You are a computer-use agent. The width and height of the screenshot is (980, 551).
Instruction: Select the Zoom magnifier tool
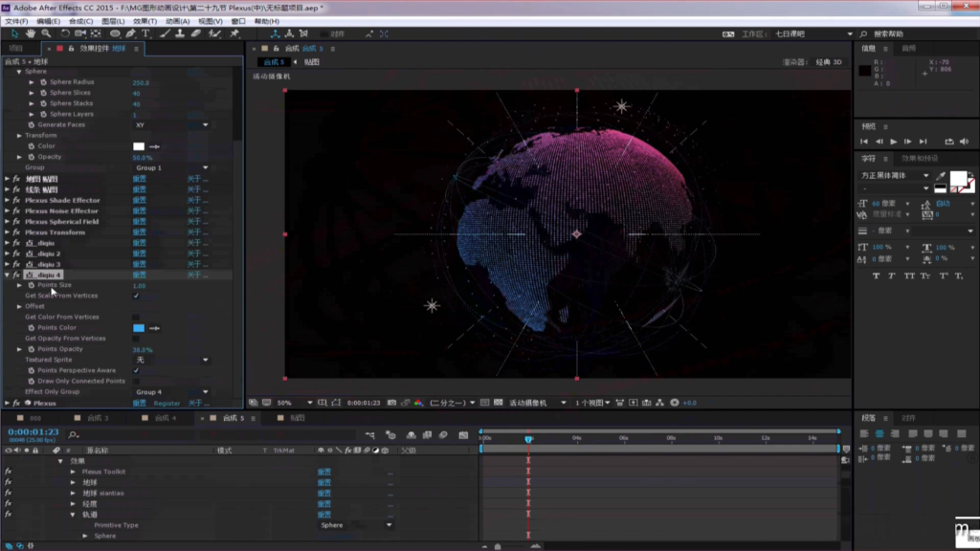click(x=46, y=33)
